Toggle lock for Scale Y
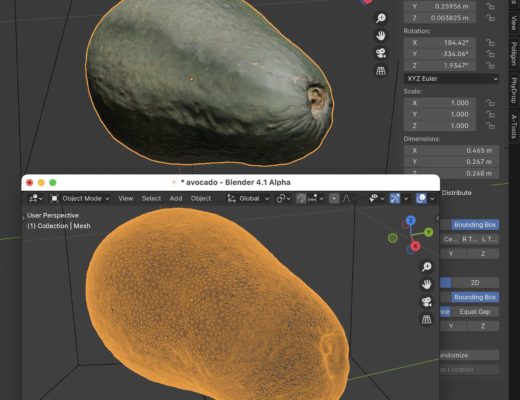 pos(490,114)
